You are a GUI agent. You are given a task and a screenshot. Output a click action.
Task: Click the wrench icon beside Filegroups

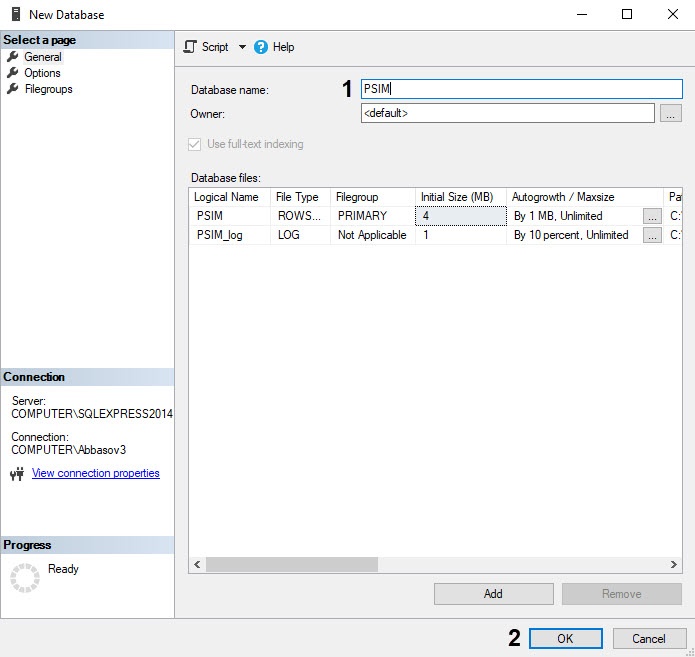tap(13, 89)
